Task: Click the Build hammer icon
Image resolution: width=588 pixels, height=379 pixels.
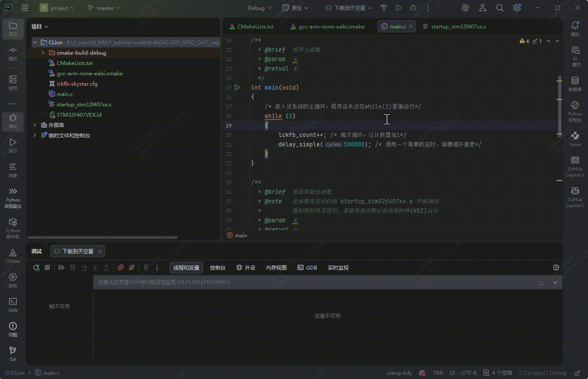Action: (384, 8)
